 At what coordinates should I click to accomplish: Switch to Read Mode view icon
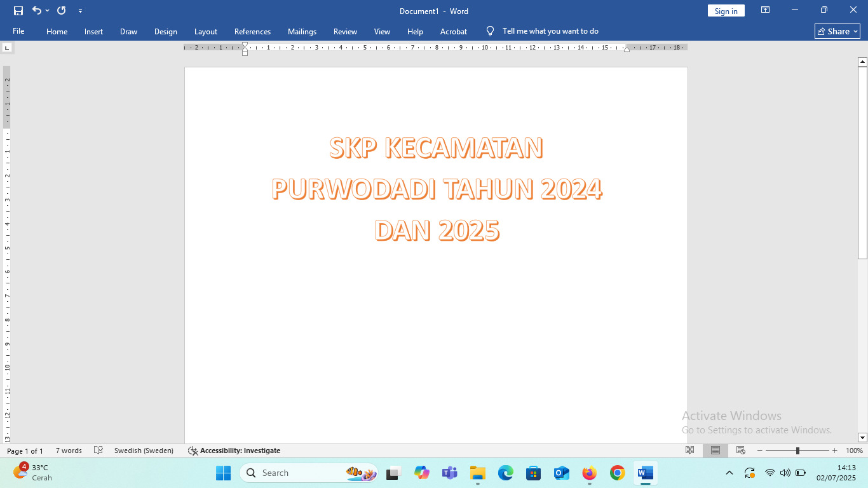click(690, 451)
